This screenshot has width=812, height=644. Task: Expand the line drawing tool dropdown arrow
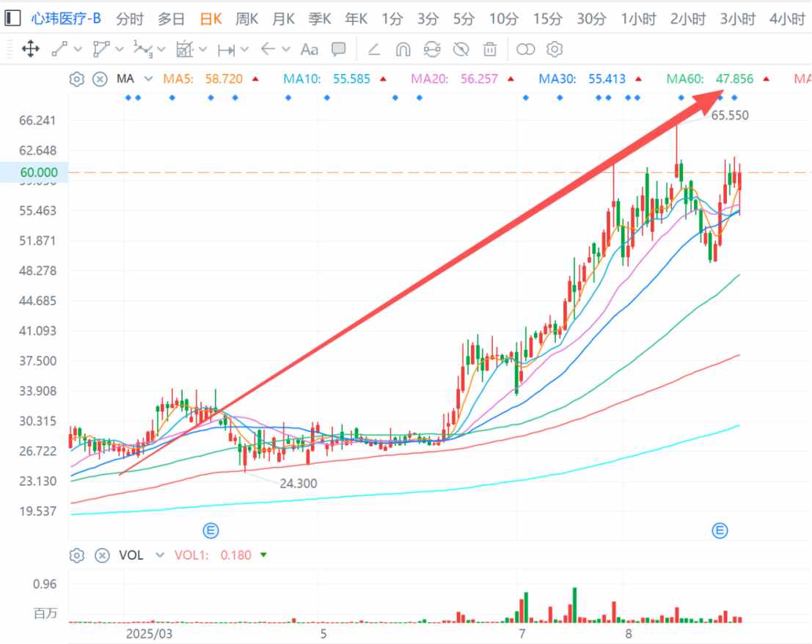point(78,49)
